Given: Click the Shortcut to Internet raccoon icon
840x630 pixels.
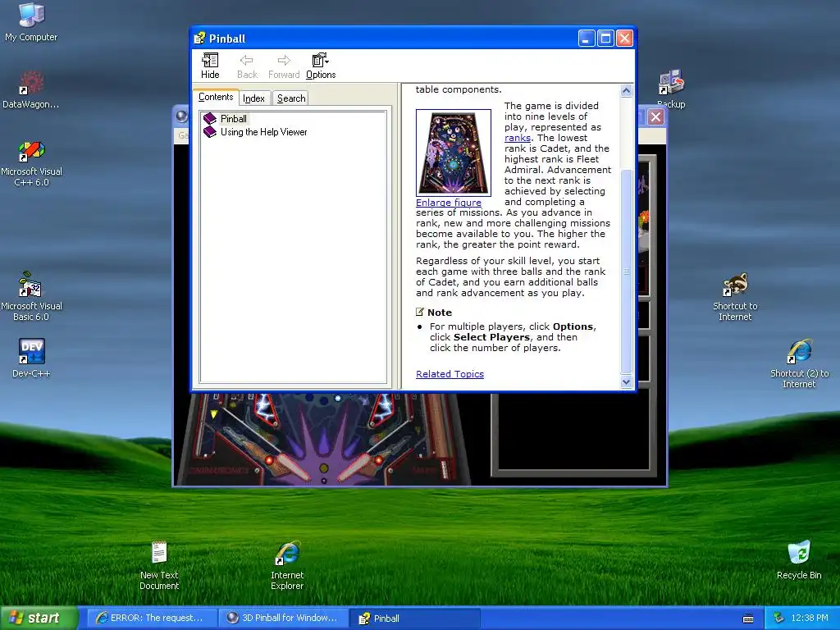Looking at the screenshot, I should click(735, 296).
